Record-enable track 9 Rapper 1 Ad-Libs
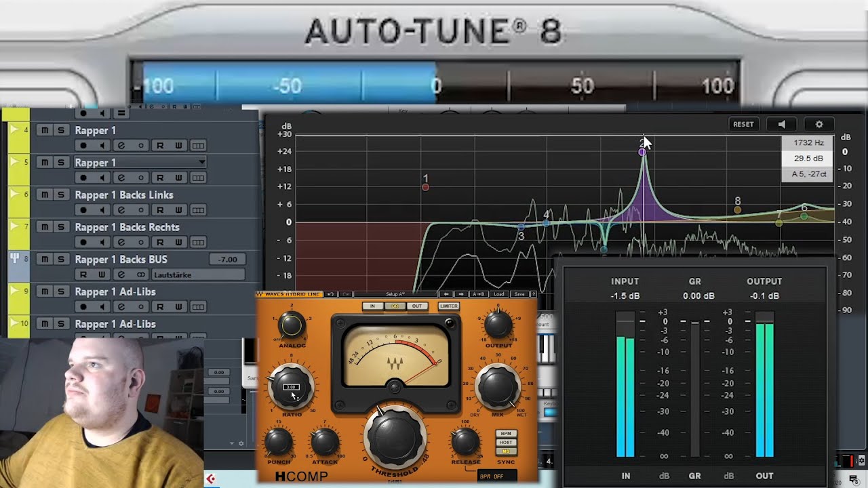868x488 pixels. point(83,307)
